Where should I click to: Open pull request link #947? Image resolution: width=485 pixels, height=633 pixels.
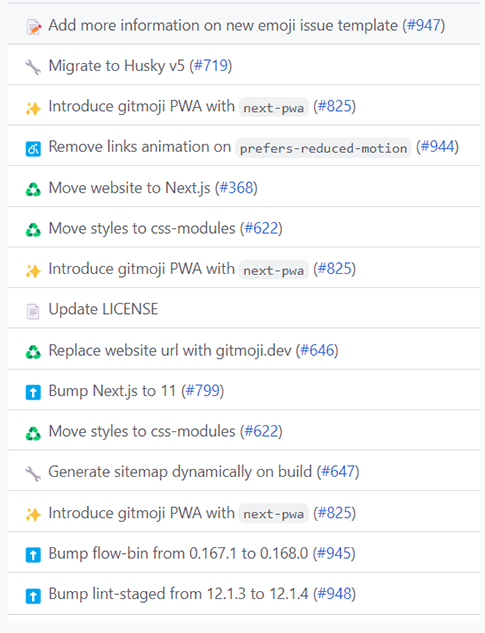[423, 25]
